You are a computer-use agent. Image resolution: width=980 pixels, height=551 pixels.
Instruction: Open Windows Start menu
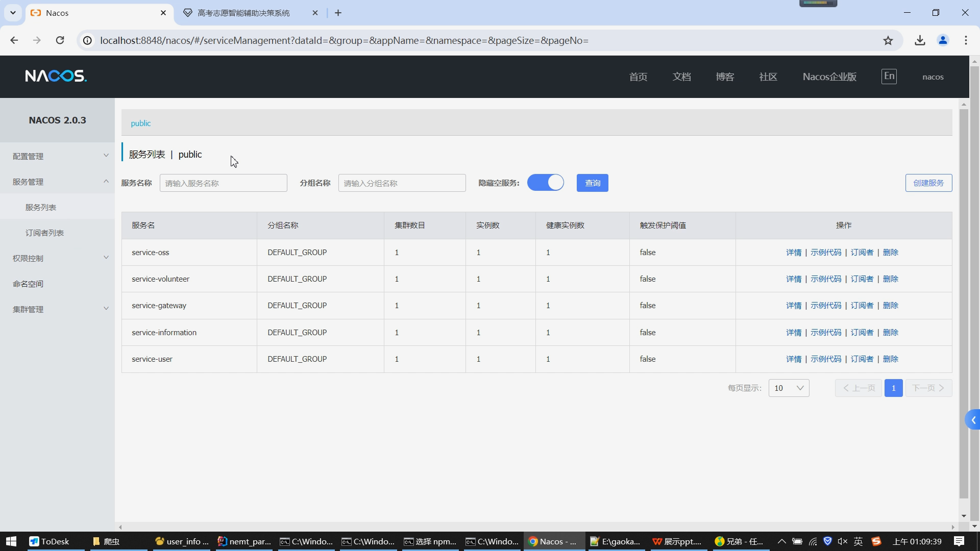click(x=11, y=541)
